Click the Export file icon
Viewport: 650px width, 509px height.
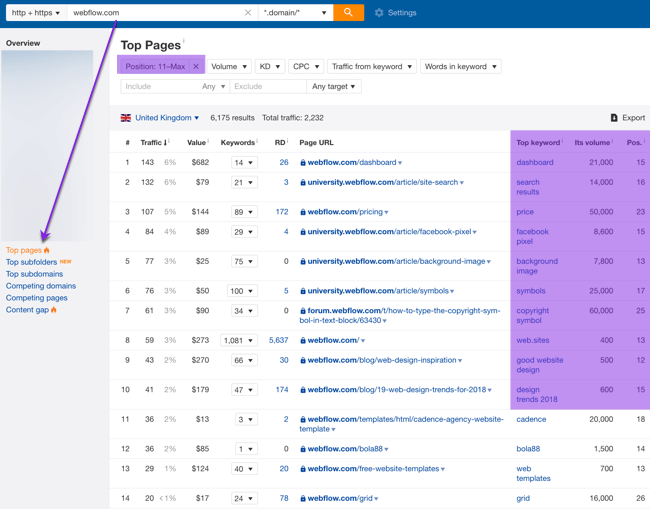click(x=614, y=118)
